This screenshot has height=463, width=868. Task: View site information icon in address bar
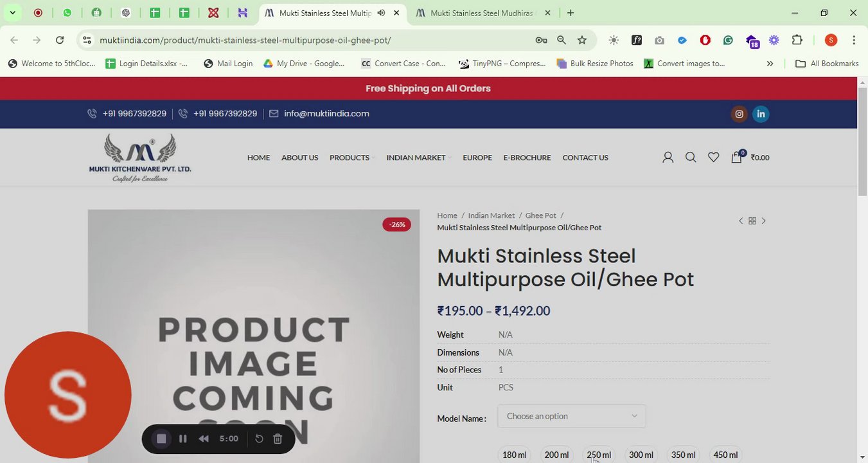(x=87, y=40)
